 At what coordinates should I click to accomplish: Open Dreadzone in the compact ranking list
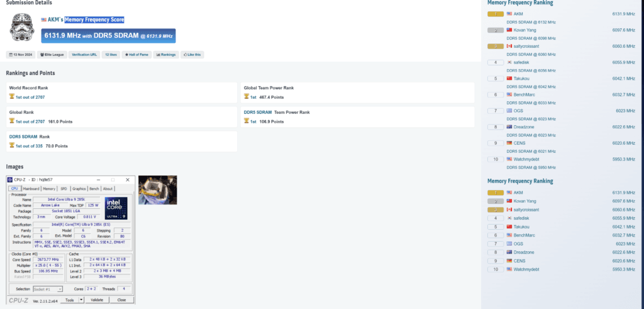click(x=524, y=252)
